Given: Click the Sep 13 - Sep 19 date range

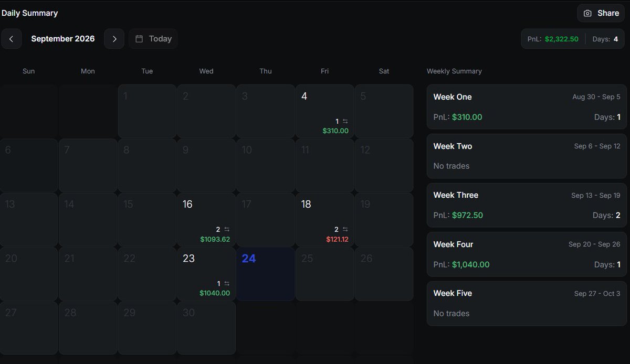Looking at the screenshot, I should 596,196.
